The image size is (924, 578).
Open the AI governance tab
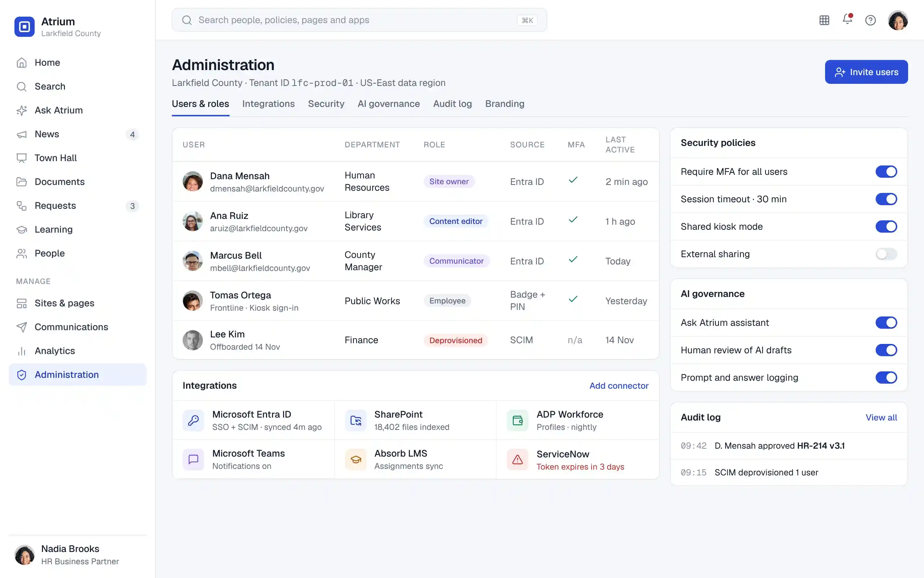click(x=388, y=104)
